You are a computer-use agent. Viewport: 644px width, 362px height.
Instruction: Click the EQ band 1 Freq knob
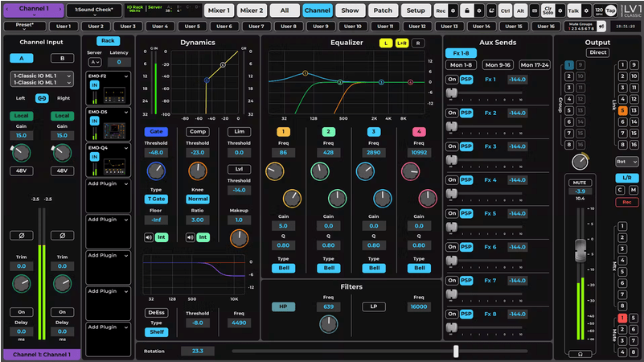(274, 172)
